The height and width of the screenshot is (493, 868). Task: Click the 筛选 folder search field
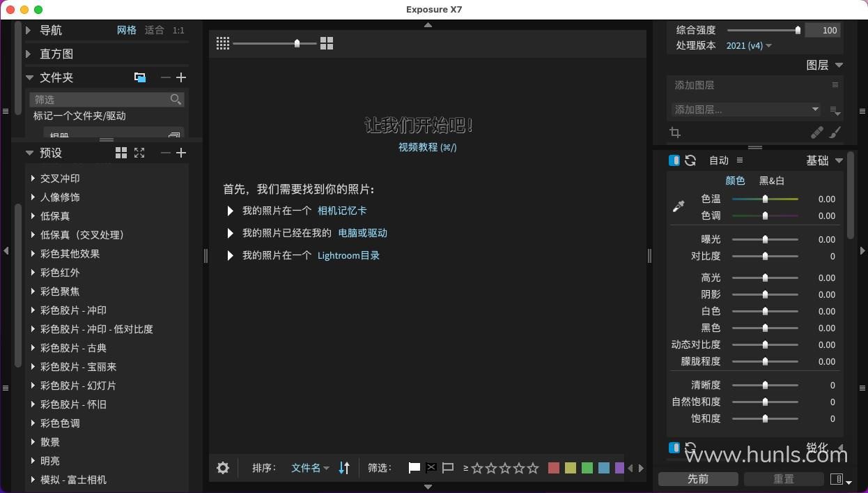click(x=107, y=100)
